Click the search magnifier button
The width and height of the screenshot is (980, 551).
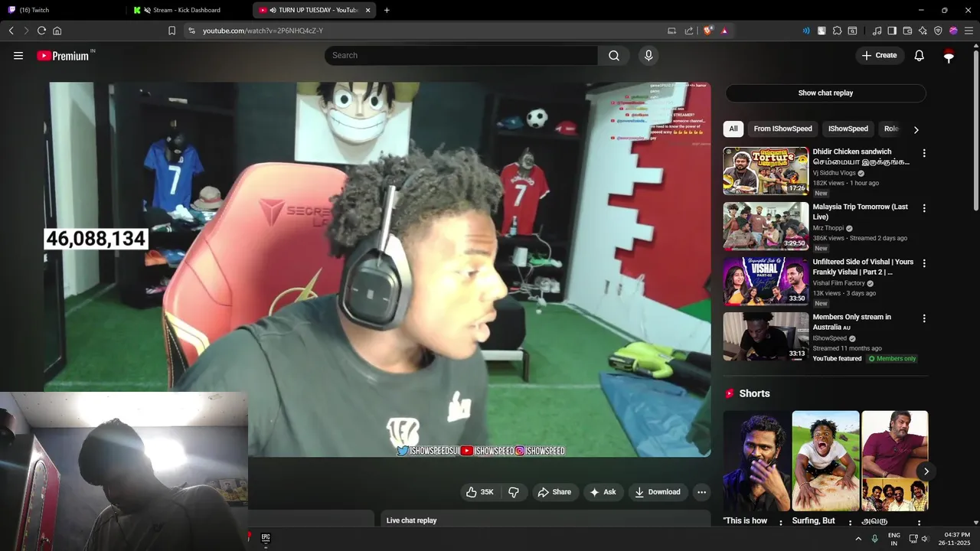click(x=614, y=55)
